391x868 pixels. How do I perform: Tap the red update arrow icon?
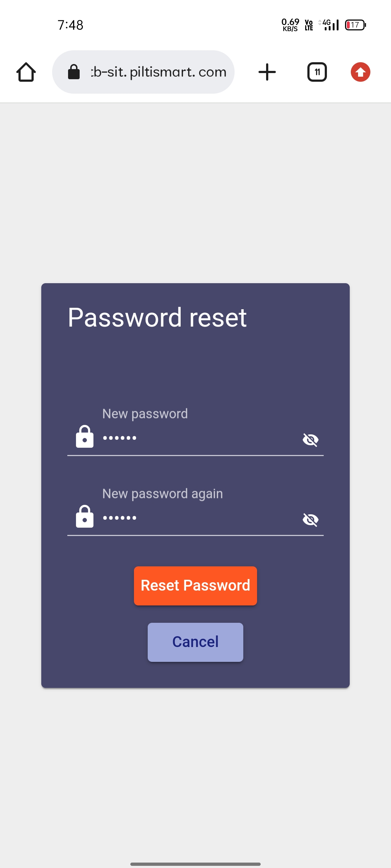click(x=361, y=72)
